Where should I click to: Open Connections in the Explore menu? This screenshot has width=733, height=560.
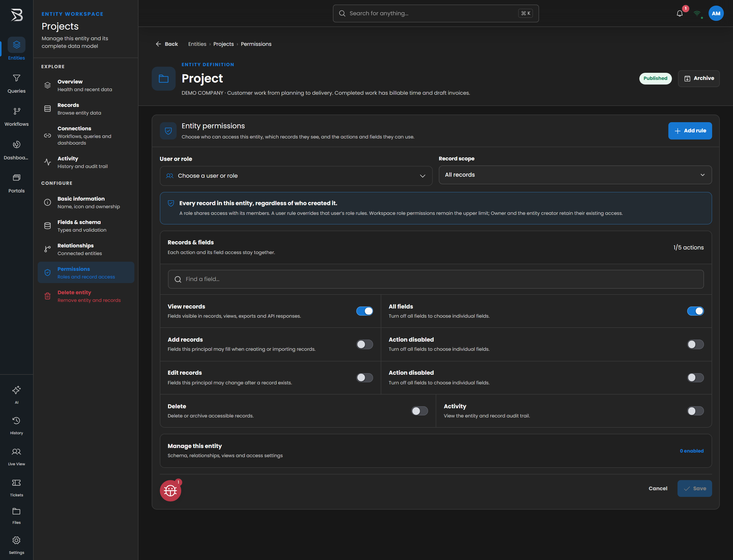86,135
